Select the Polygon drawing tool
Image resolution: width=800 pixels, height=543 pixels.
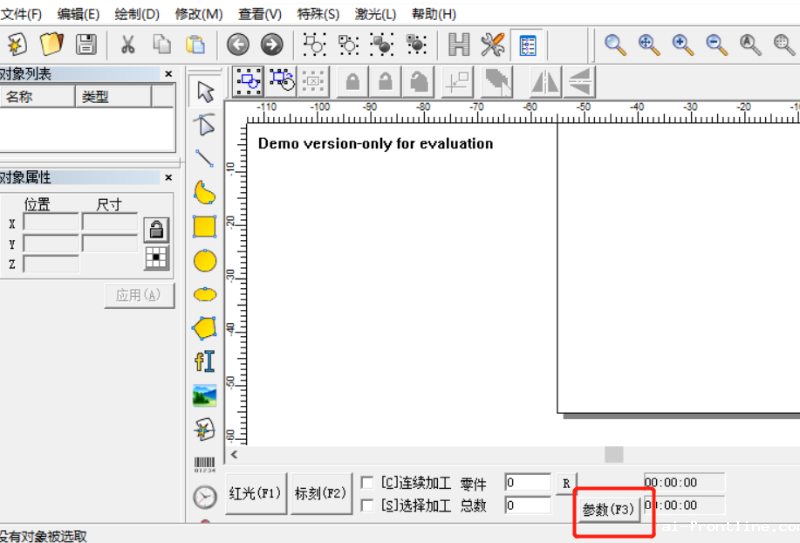click(205, 327)
